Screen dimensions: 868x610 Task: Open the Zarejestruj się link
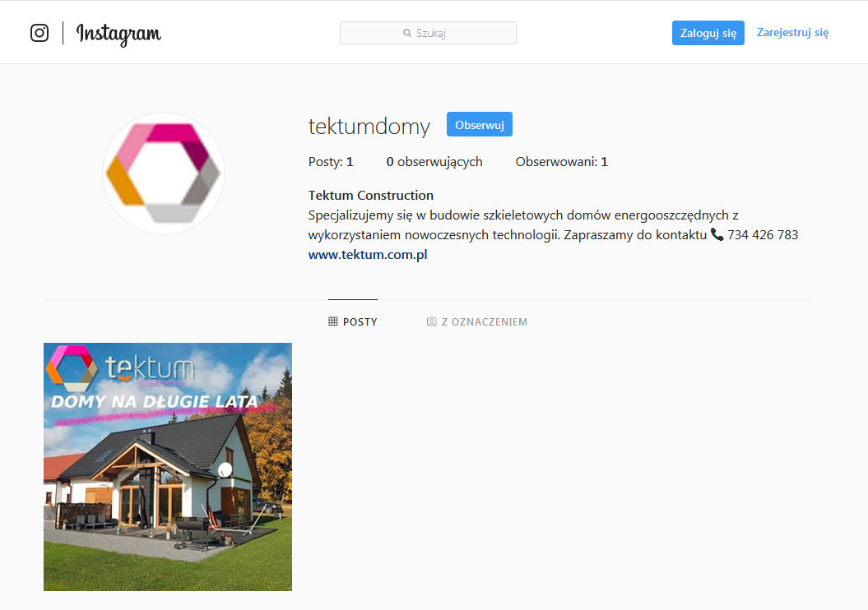click(x=792, y=33)
